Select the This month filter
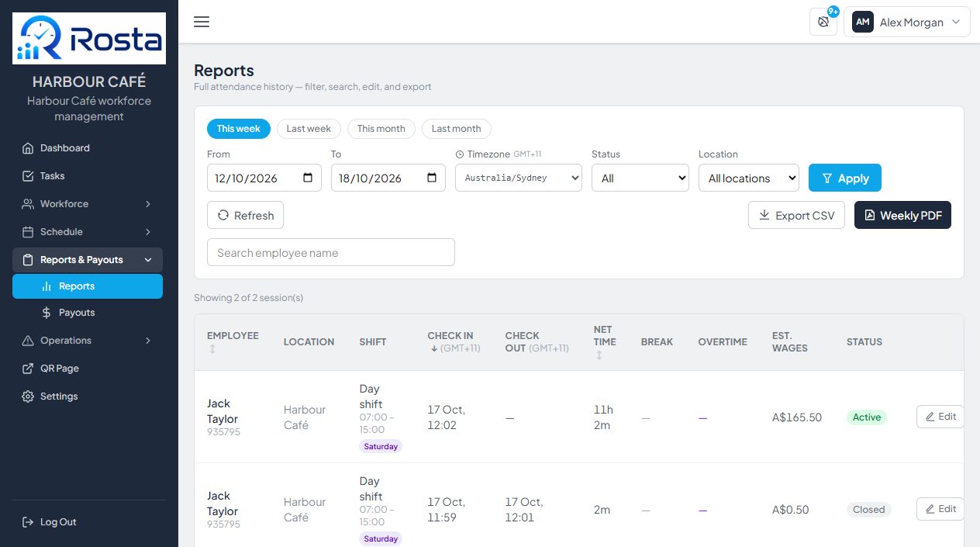The height and width of the screenshot is (547, 980). point(381,129)
